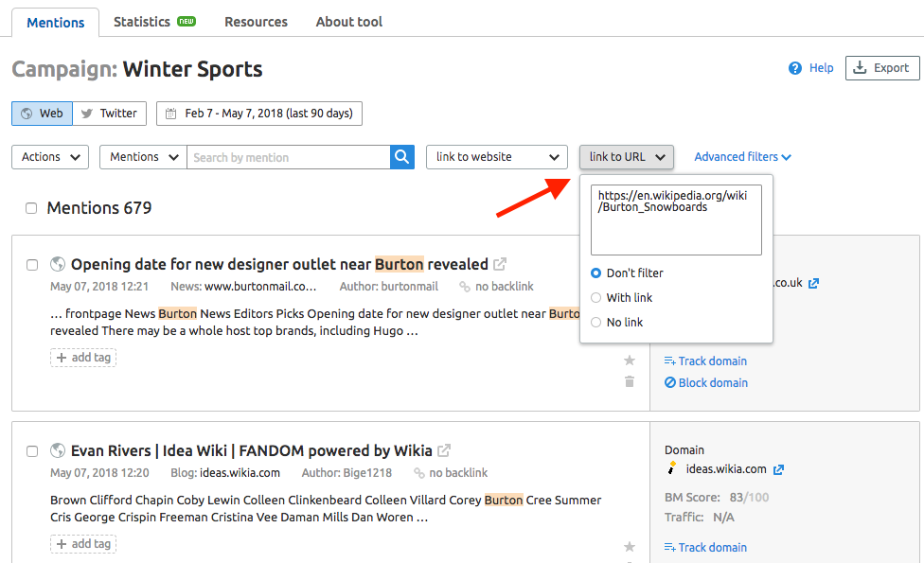Click Track domain in first mention card
Image resolution: width=924 pixels, height=563 pixels.
pos(705,361)
